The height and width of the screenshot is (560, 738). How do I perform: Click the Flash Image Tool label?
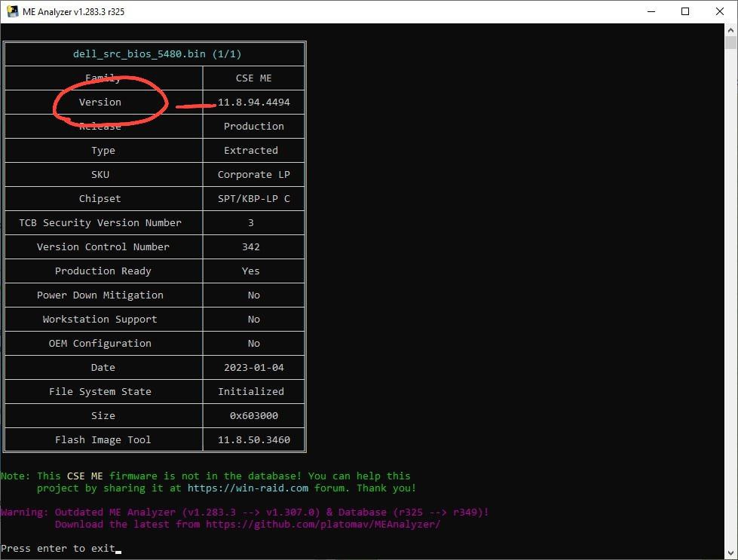(x=103, y=440)
